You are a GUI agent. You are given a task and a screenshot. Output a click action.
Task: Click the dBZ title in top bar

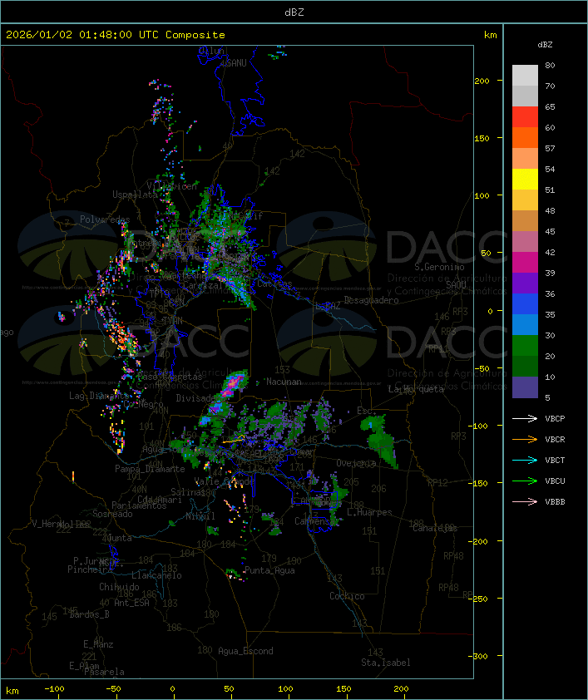[x=294, y=12]
